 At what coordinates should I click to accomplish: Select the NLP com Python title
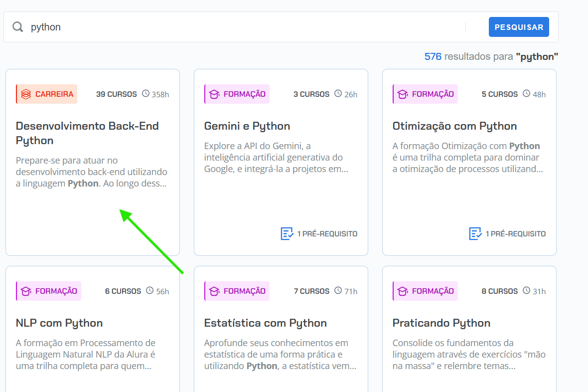[59, 323]
